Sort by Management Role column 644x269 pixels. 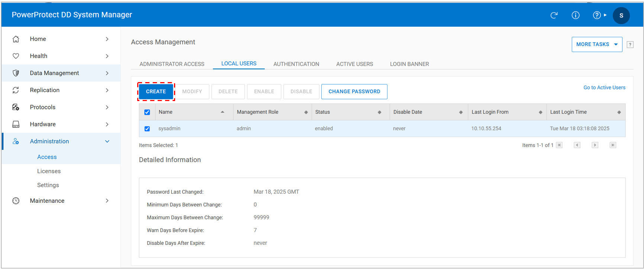click(306, 112)
